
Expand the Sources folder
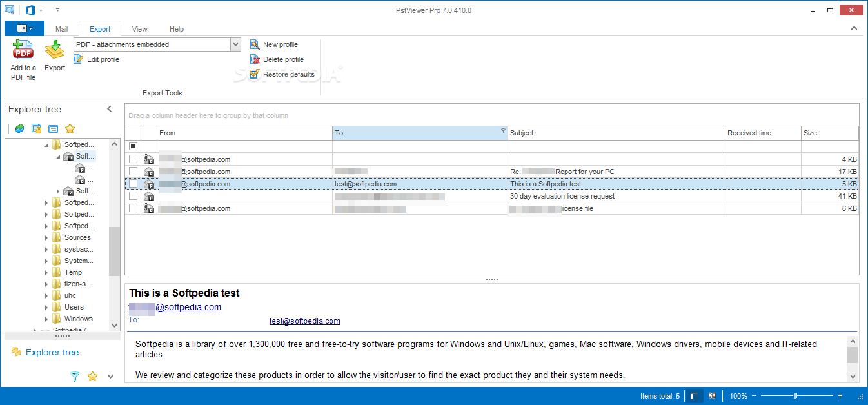pos(46,238)
